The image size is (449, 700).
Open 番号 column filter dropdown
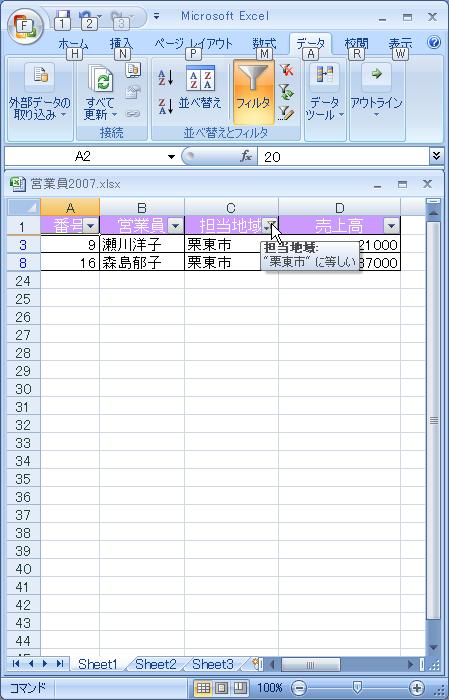(x=91, y=226)
